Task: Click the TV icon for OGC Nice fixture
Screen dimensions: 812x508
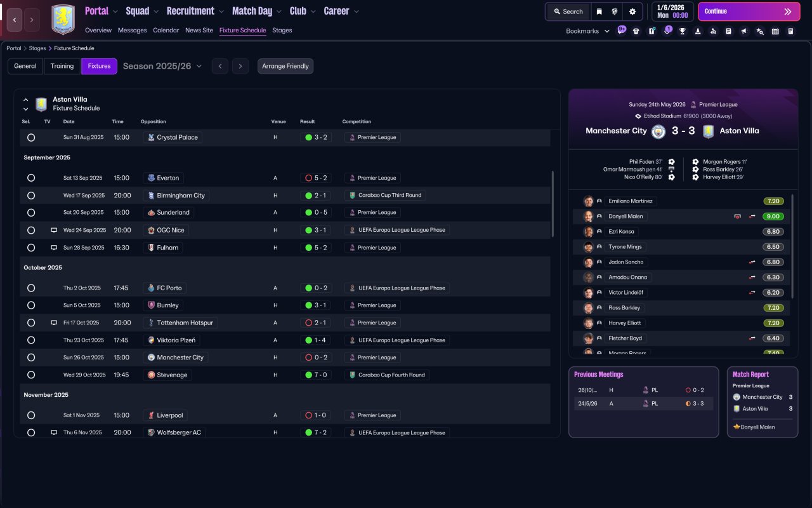Action: 54,230
